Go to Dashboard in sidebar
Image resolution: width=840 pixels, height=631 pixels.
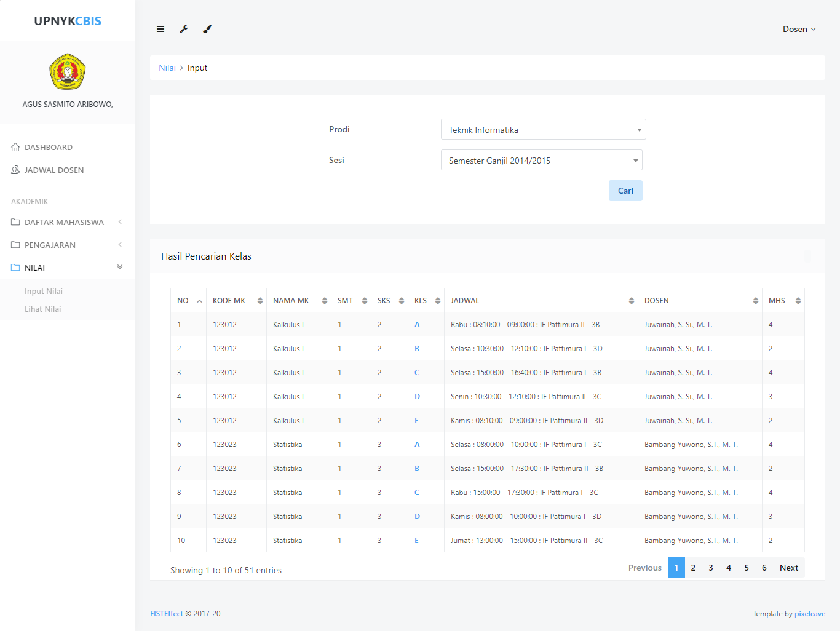tap(49, 147)
